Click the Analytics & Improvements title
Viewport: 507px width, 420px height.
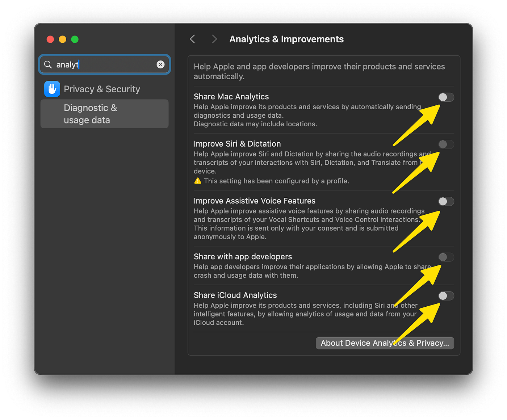(x=286, y=39)
